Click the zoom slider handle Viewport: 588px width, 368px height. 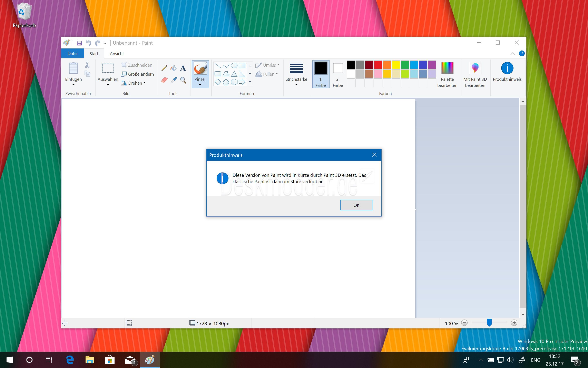click(x=489, y=323)
